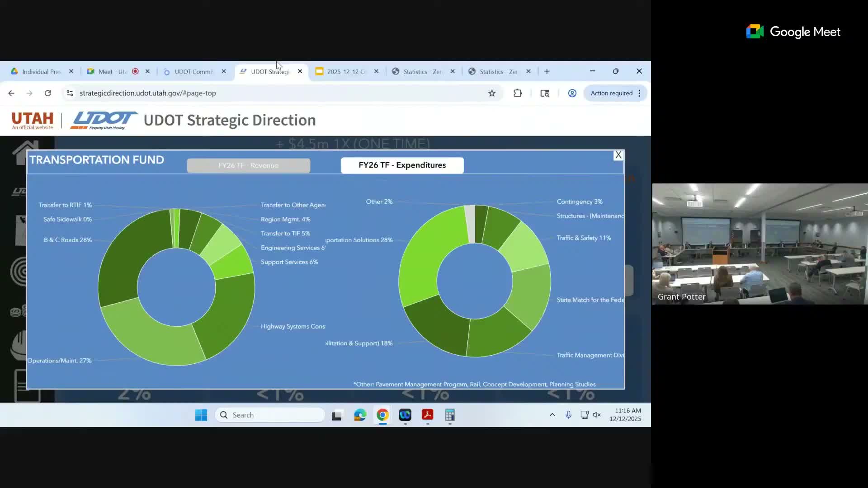Open the Chrome three-dot menu
Screen dimensions: 868x488
click(x=639, y=93)
